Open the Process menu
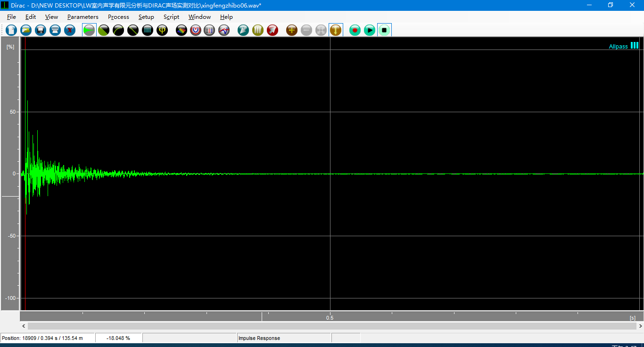The image size is (644, 347). click(x=118, y=17)
